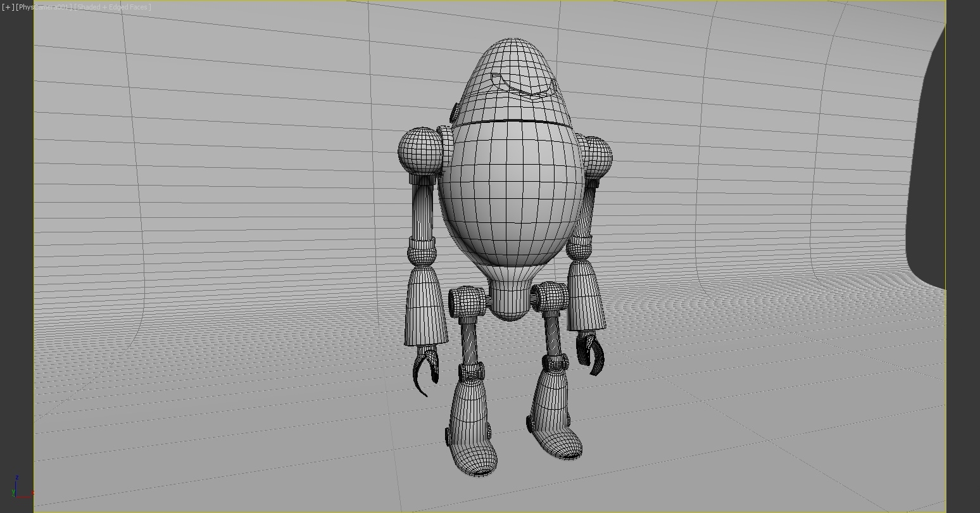Open the Shaded + Edged Faces shading menu
980x513 pixels.
pos(111,6)
